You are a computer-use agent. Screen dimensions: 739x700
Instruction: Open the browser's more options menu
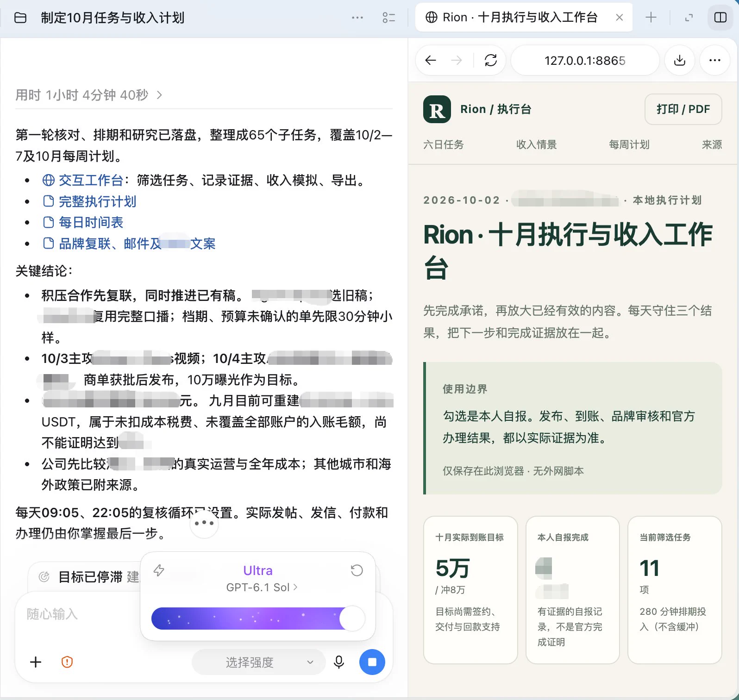[x=715, y=60]
